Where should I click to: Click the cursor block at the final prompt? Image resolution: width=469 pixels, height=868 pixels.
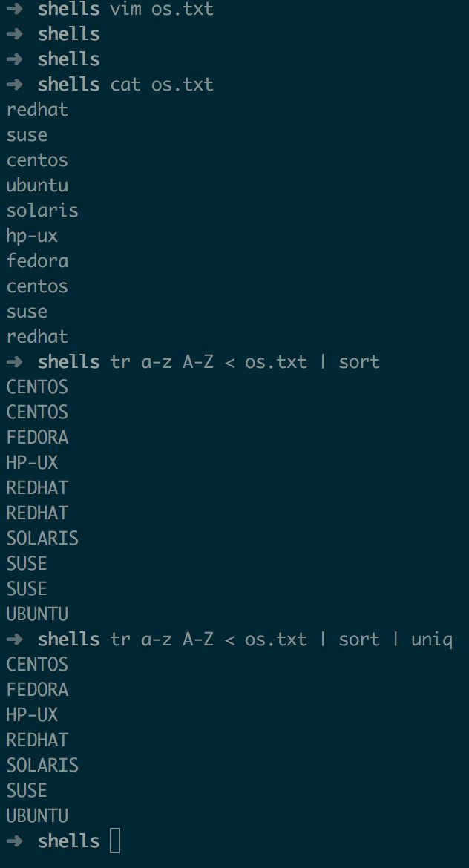(x=115, y=841)
